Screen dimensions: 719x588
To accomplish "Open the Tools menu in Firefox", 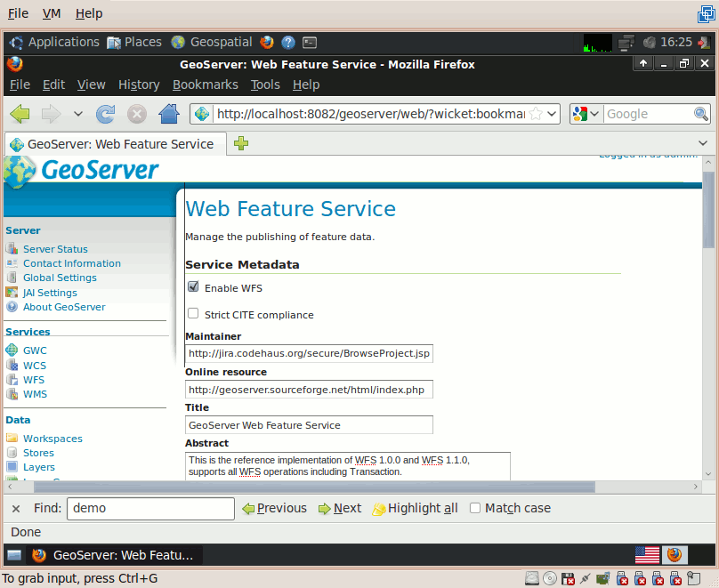I will [x=265, y=85].
